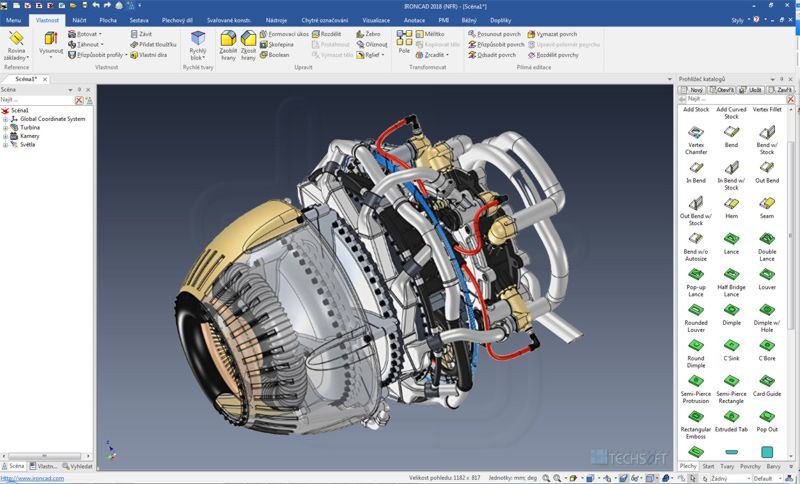Image resolution: width=800 pixels, height=484 pixels.
Task: Expand the Kamery tree node
Action: pyautogui.click(x=6, y=136)
